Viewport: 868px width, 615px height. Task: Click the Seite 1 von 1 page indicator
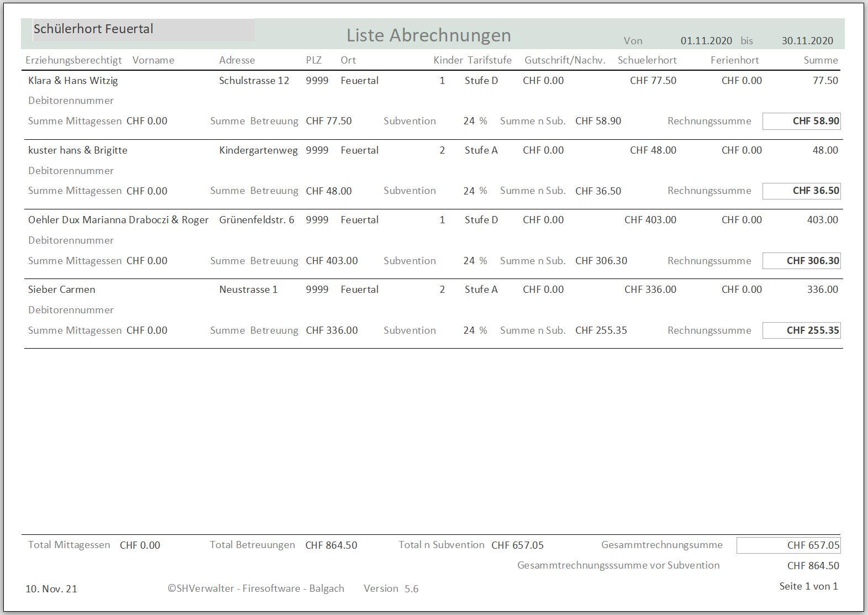coord(808,586)
